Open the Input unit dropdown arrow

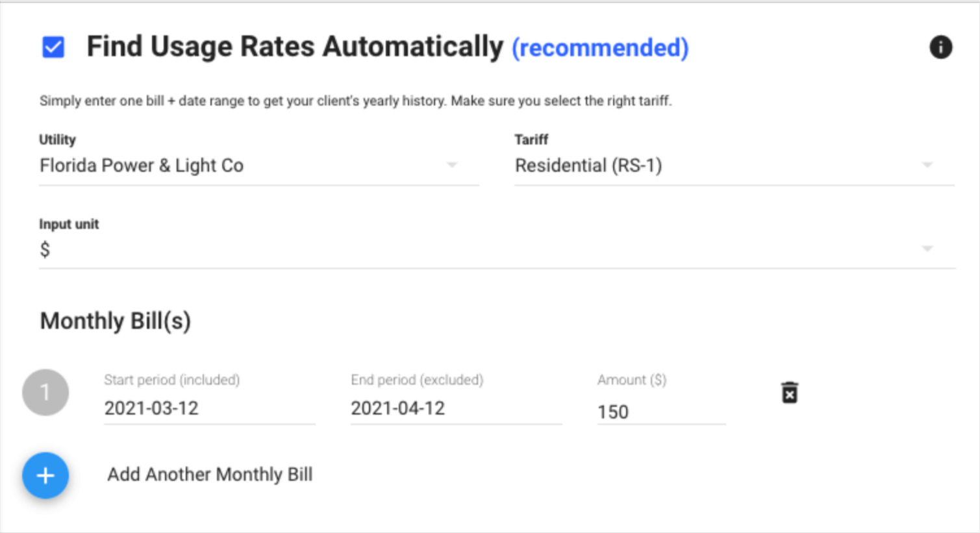[927, 249]
